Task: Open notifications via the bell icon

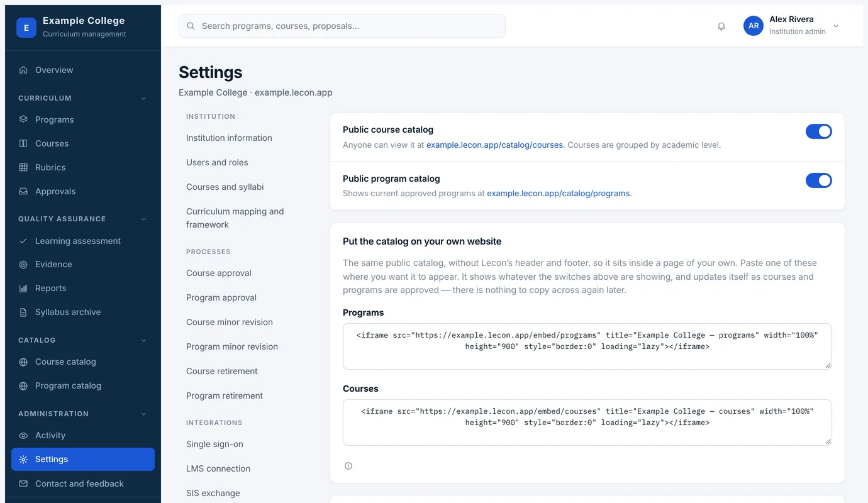Action: pyautogui.click(x=721, y=26)
